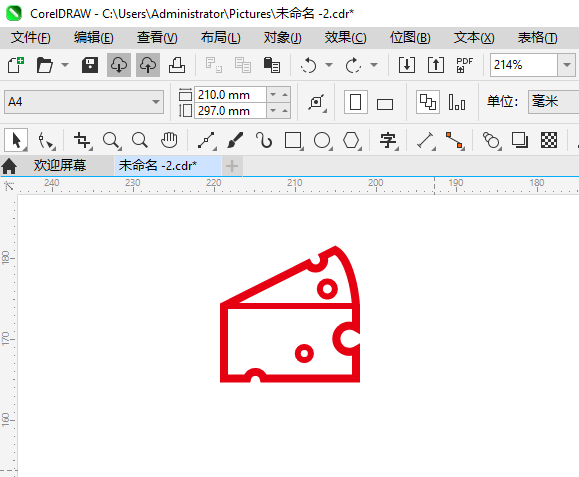
Task: Select the Blend effects tool
Action: coord(491,141)
